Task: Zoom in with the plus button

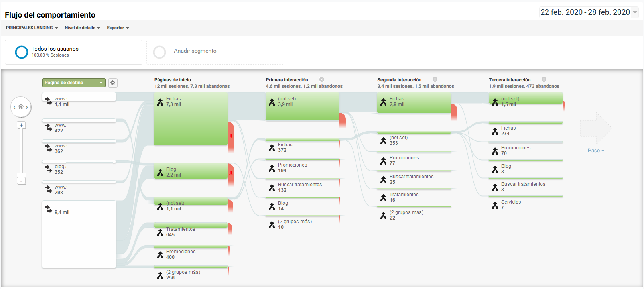Action: (x=21, y=125)
